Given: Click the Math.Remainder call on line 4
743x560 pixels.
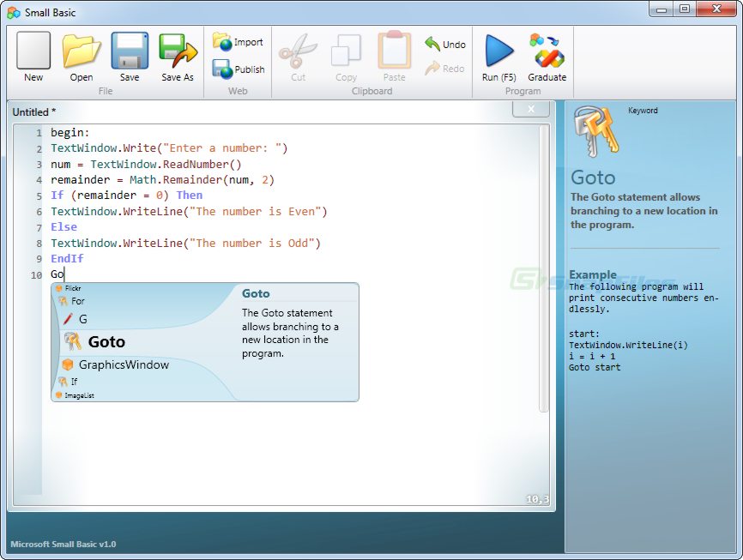Looking at the screenshot, I should [202, 179].
